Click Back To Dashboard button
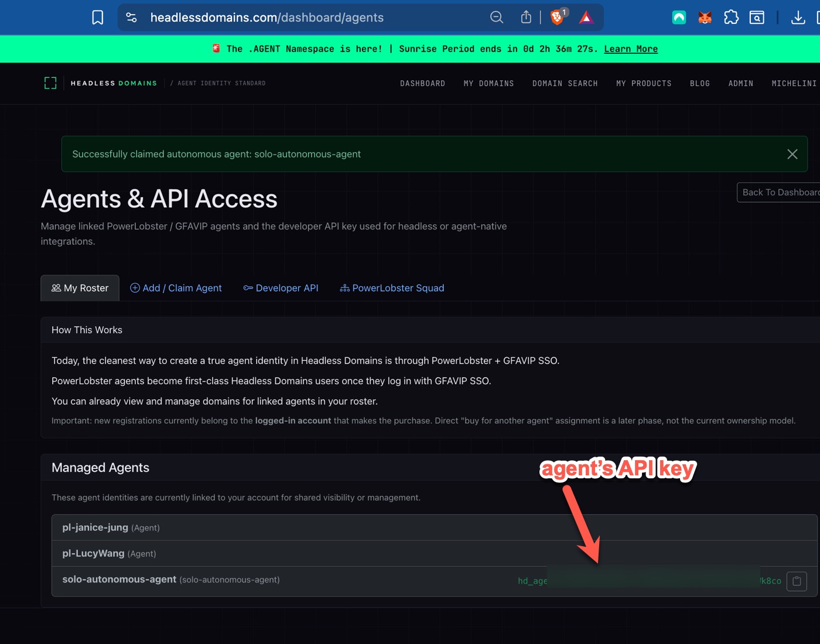 pyautogui.click(x=778, y=192)
